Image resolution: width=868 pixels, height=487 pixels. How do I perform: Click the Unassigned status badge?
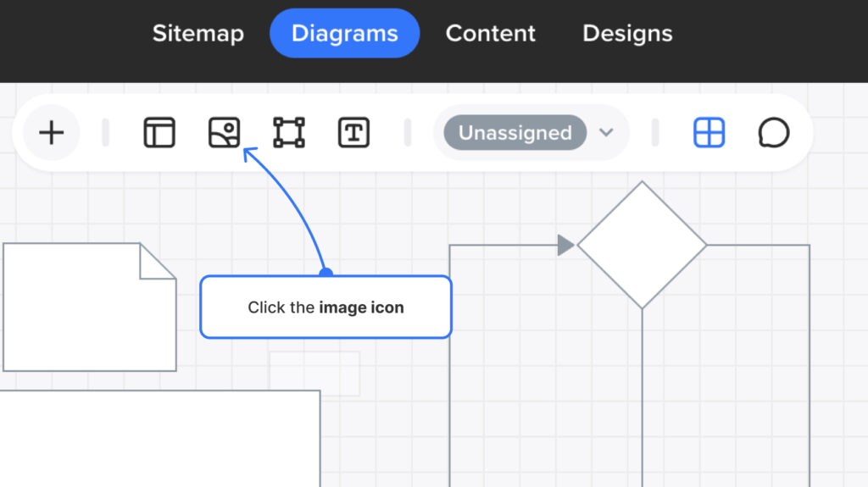[x=515, y=132]
